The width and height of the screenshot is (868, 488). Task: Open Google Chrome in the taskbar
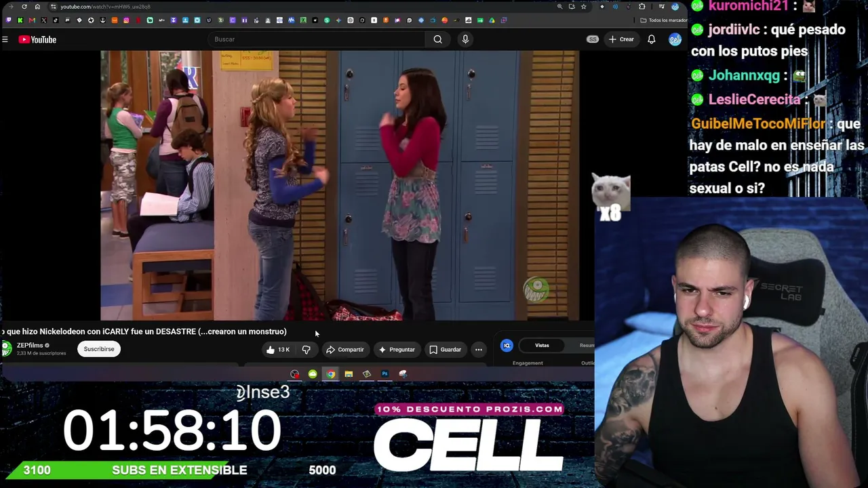(x=330, y=374)
